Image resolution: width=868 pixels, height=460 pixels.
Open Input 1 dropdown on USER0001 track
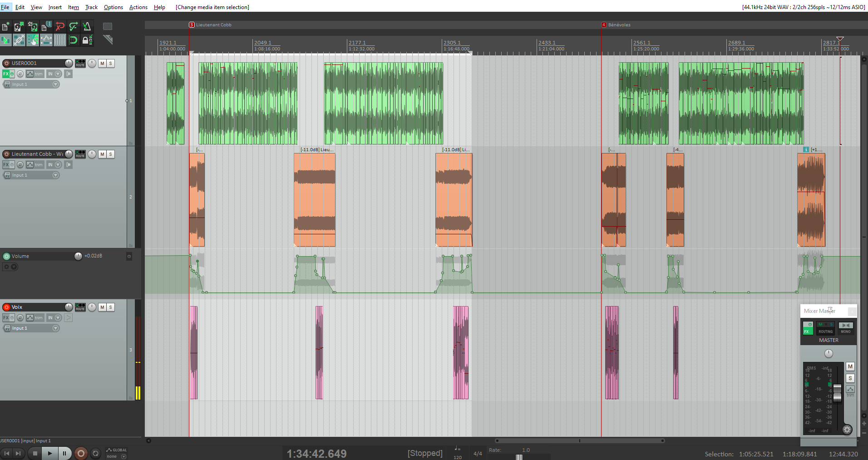[x=32, y=84]
